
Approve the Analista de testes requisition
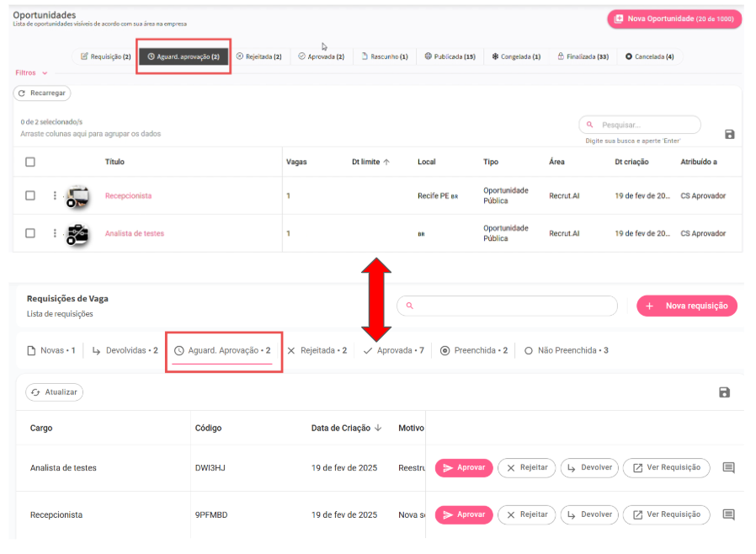point(463,468)
